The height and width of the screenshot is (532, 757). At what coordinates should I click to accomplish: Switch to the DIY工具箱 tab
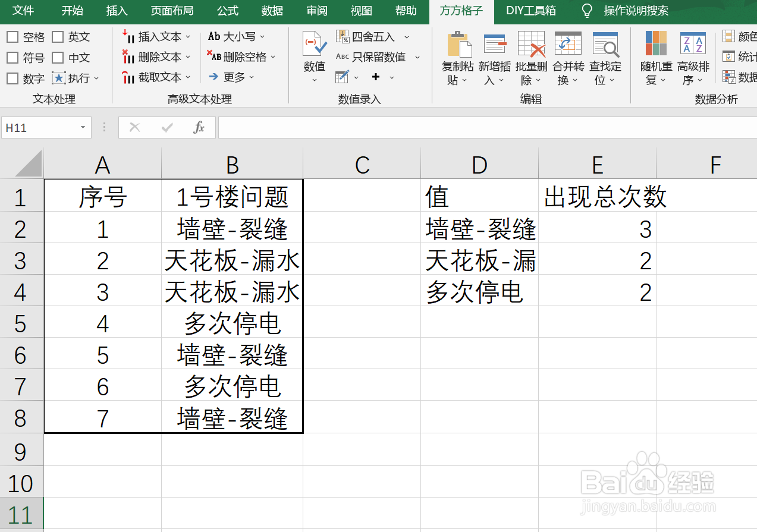531,11
